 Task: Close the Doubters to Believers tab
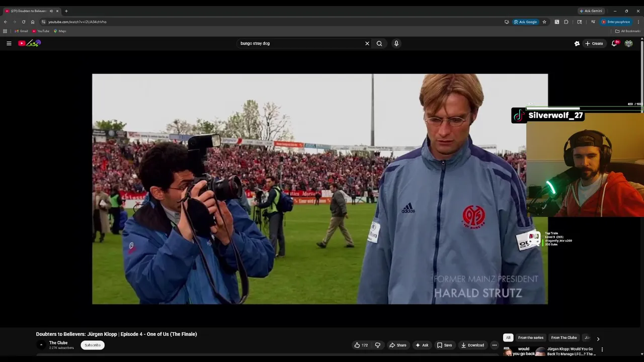(57, 11)
